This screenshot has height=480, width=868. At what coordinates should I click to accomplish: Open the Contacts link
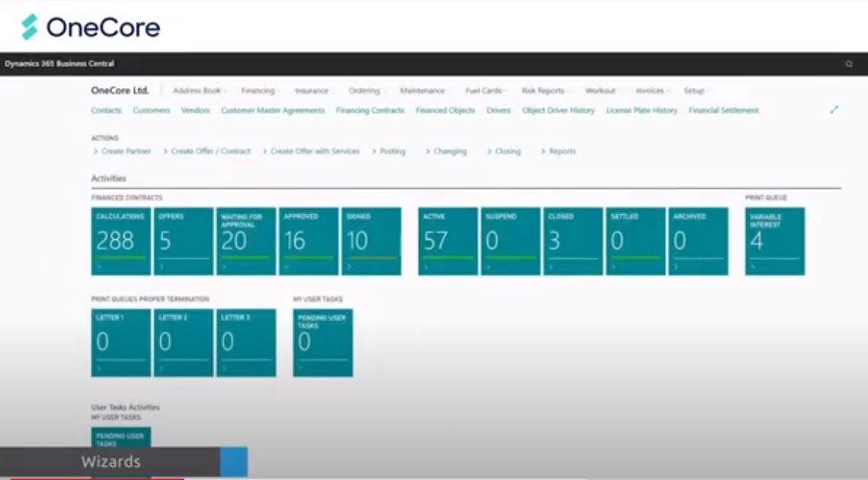point(106,110)
